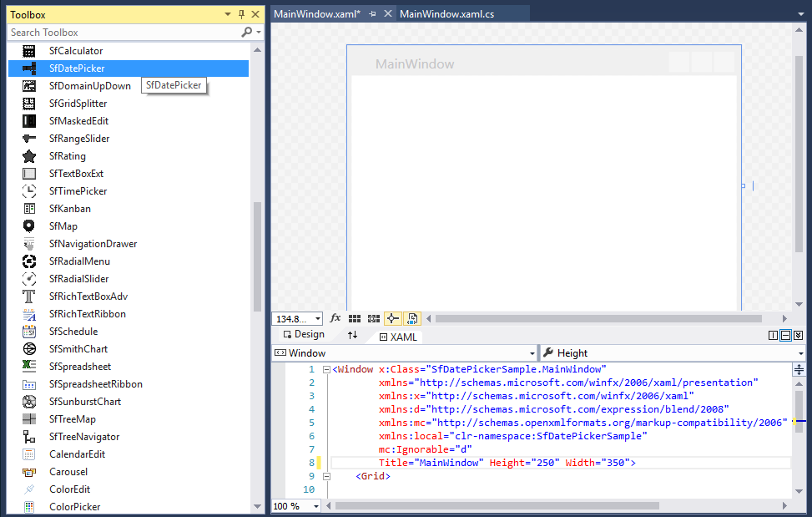Collapse the Grid element in XAML
The height and width of the screenshot is (517, 812).
326,476
